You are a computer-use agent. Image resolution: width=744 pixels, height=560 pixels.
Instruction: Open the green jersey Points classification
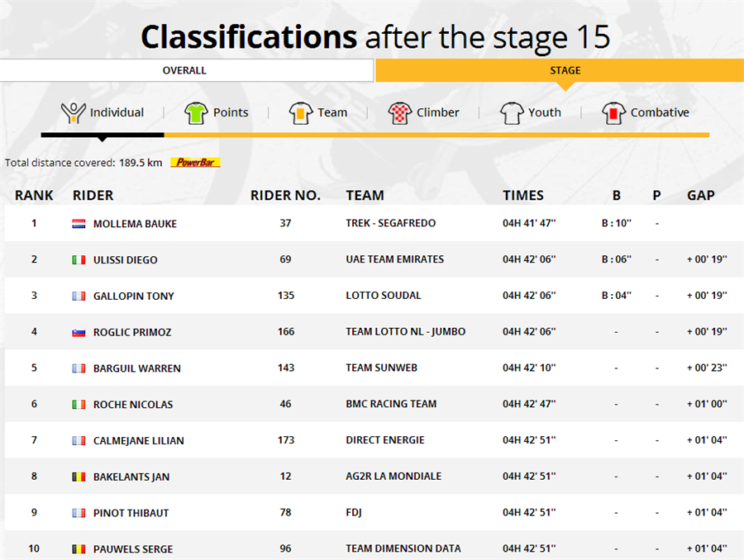point(196,113)
